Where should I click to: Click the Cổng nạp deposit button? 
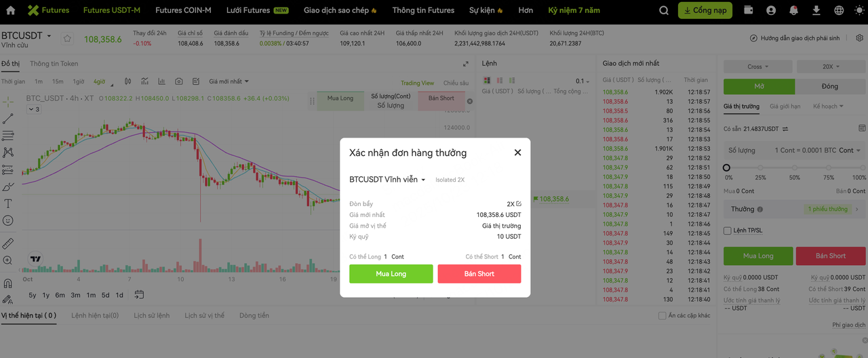pos(705,11)
